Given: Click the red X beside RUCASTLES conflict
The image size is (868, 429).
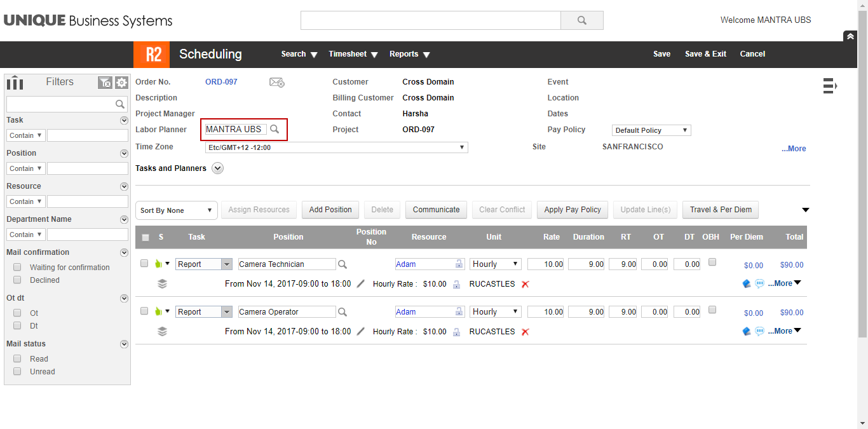Looking at the screenshot, I should point(525,283).
